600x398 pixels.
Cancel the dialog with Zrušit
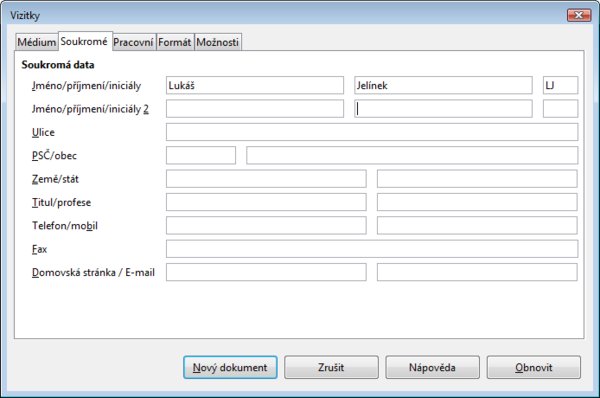(331, 367)
